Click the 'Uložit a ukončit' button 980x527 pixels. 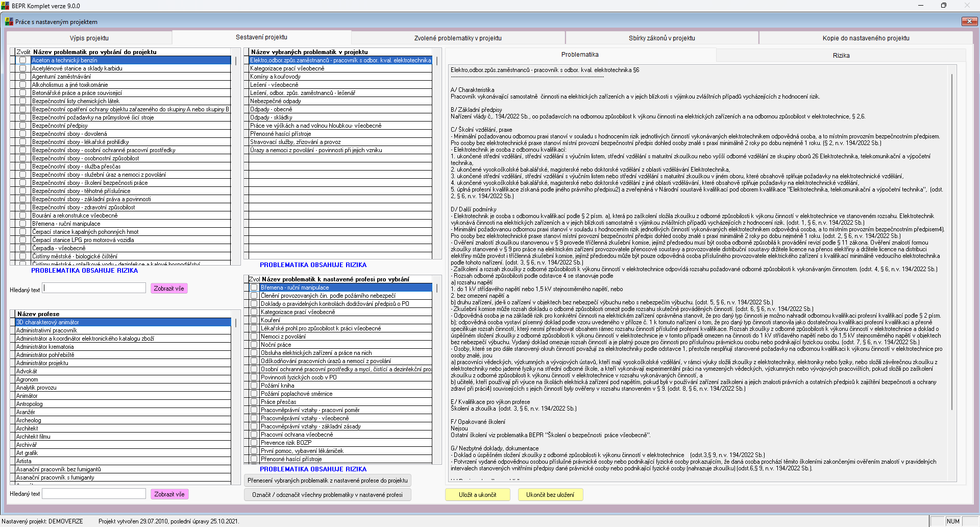[478, 495]
